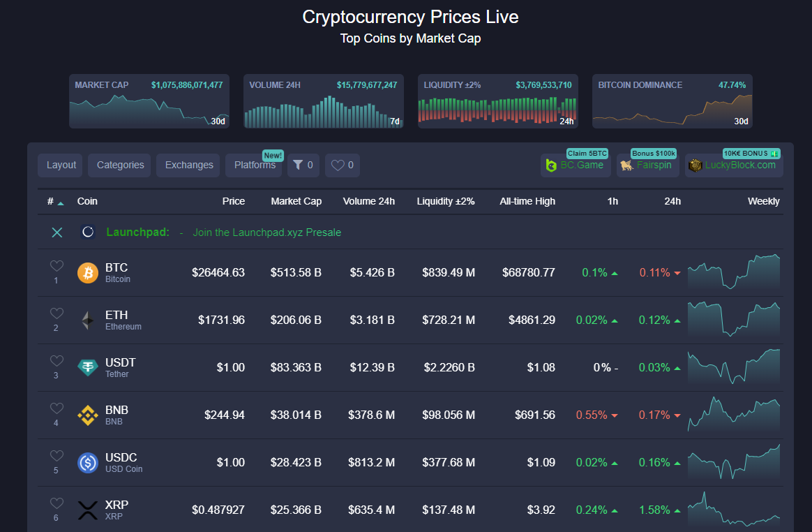Click the green Launchpad: label
The width and height of the screenshot is (812, 532).
[137, 232]
